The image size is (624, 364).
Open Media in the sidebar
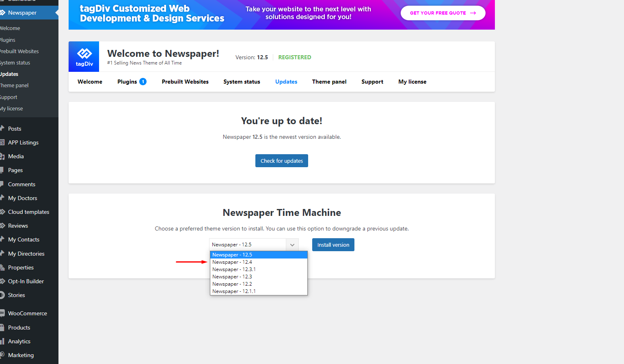[x=16, y=156]
